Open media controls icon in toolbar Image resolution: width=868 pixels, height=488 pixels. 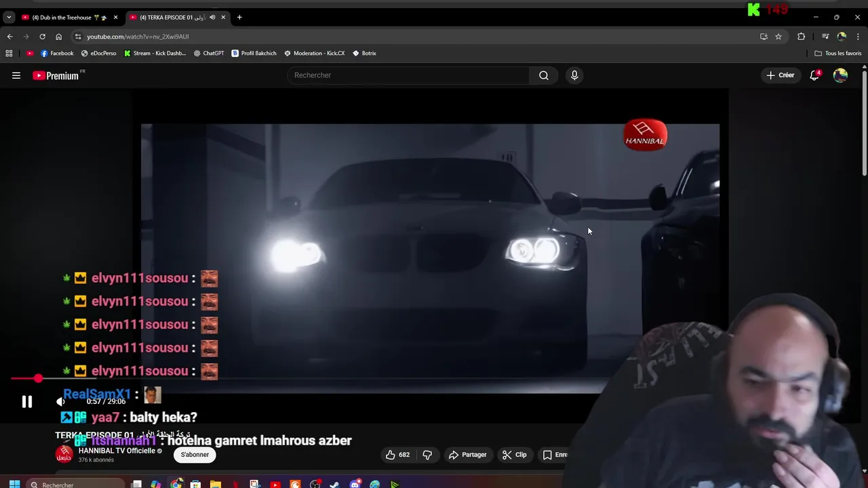coord(825,37)
